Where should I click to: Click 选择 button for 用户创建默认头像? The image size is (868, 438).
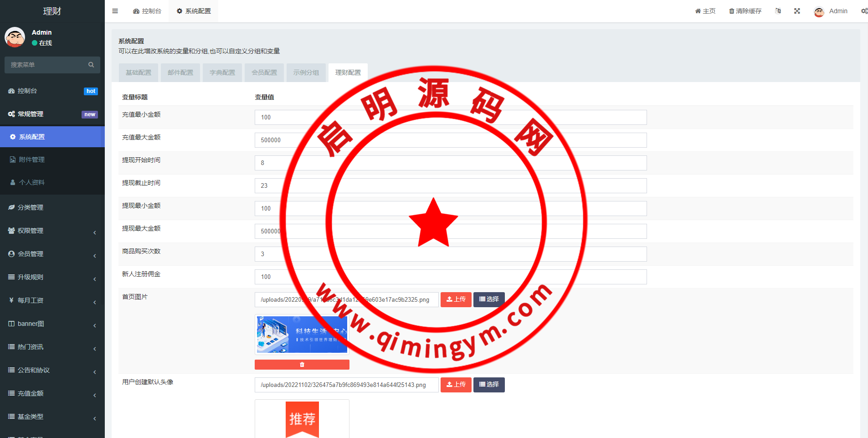[x=489, y=385]
